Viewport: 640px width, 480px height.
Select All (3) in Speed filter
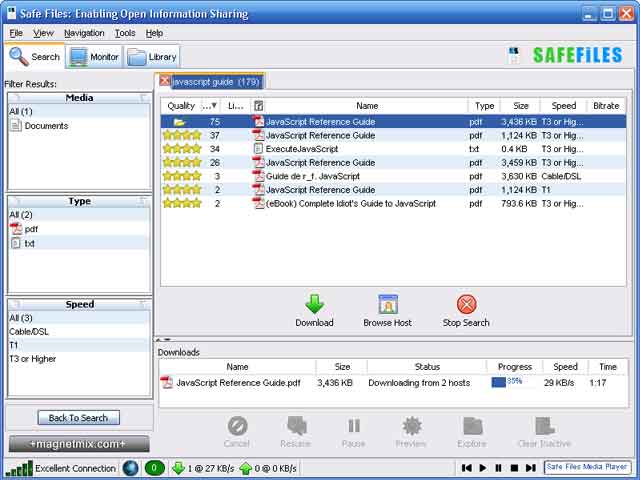pos(79,318)
